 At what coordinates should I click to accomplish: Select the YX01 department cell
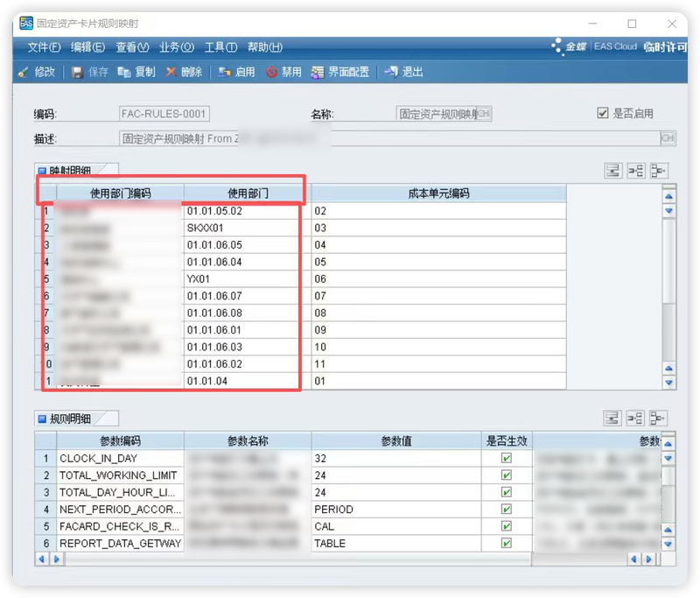coord(248,278)
